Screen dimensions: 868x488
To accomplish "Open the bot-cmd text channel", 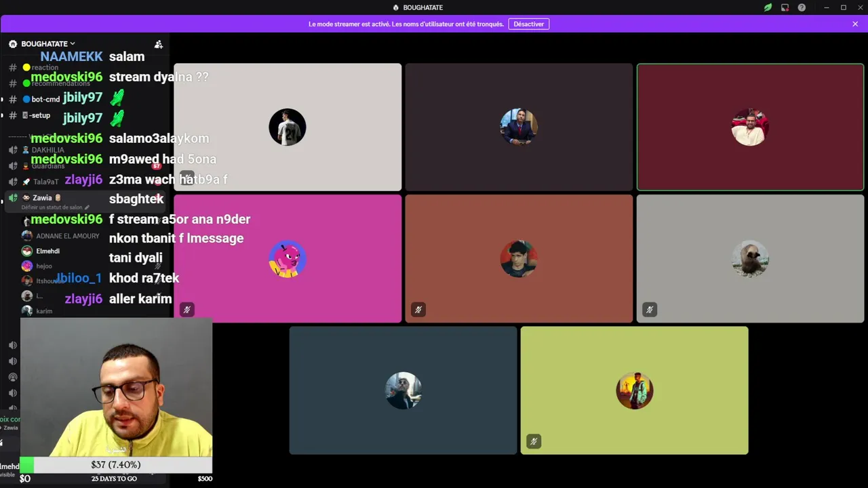I will [45, 99].
